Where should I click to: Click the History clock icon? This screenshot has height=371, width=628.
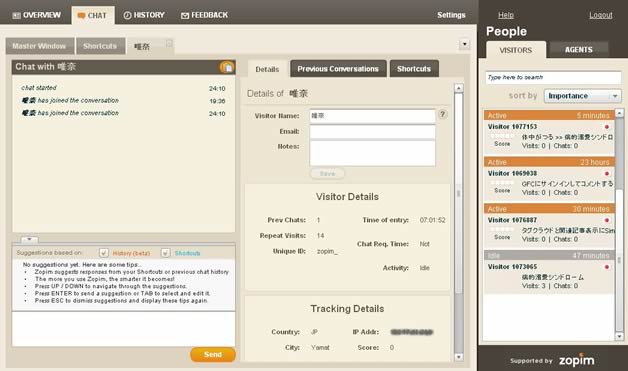pyautogui.click(x=127, y=16)
